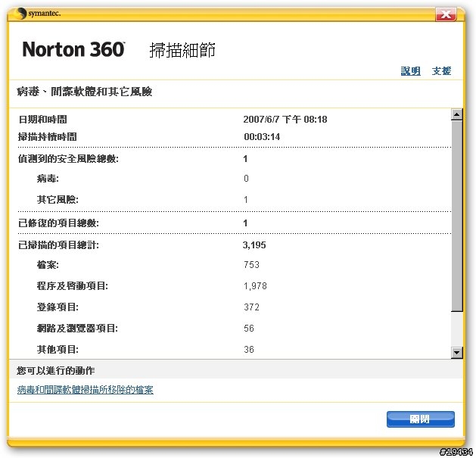Click the 掃描細節 title text
The width and height of the screenshot is (476, 458).
(x=182, y=50)
